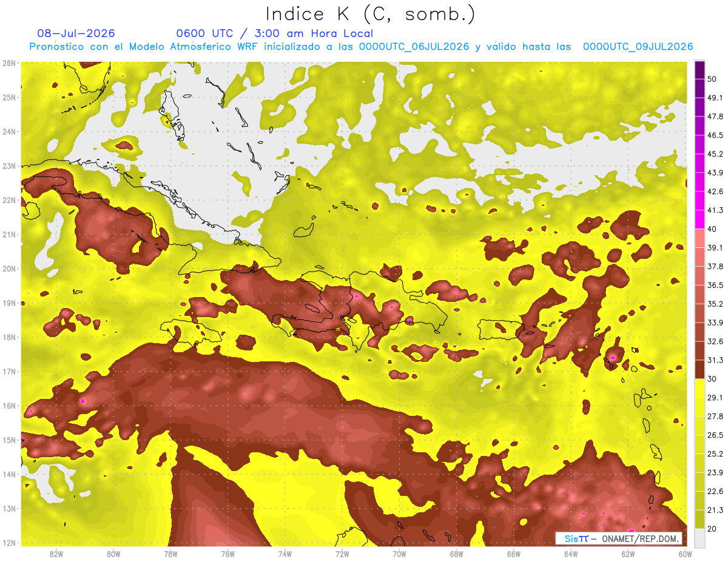
Task: Click the "74W" longitude label
Action: coord(285,554)
